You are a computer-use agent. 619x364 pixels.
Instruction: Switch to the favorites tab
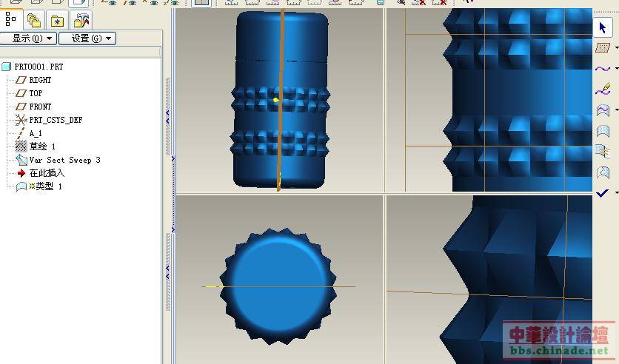(57, 20)
